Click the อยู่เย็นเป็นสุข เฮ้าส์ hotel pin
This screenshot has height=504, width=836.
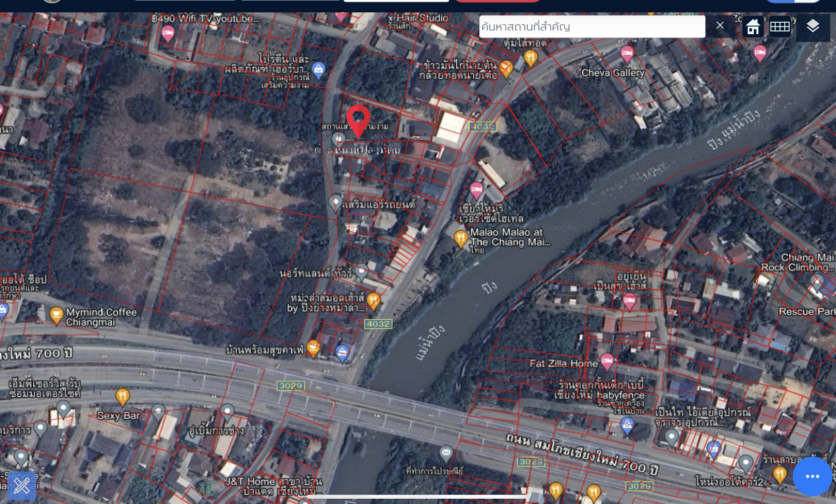[x=629, y=302]
